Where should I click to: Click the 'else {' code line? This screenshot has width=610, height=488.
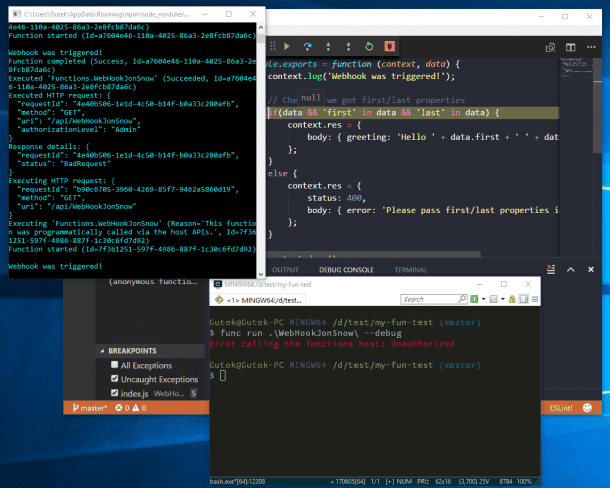[282, 174]
